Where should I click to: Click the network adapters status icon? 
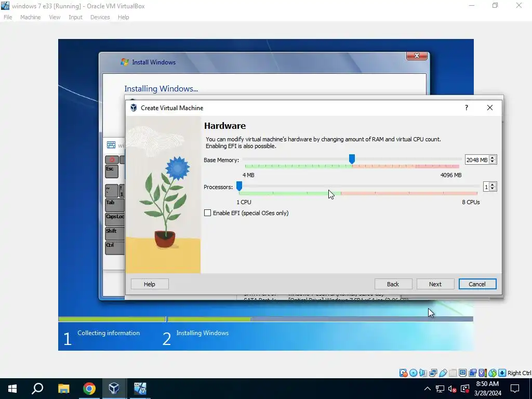tap(433, 373)
